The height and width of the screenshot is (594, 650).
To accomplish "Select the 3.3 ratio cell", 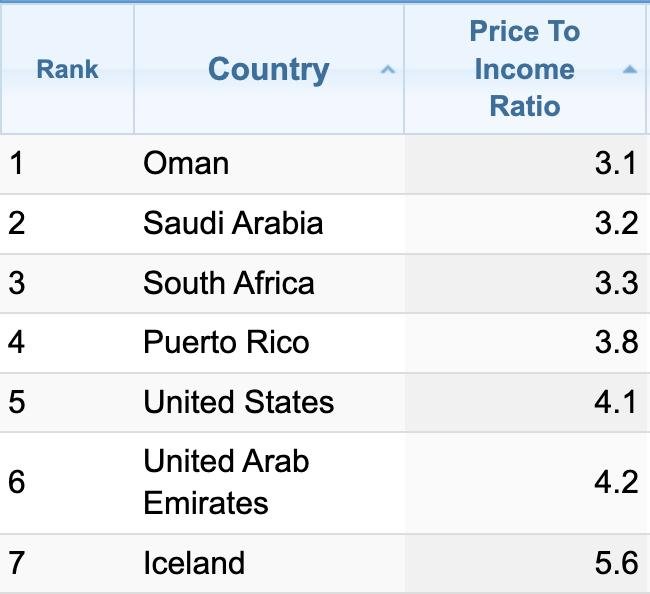I will 615,283.
